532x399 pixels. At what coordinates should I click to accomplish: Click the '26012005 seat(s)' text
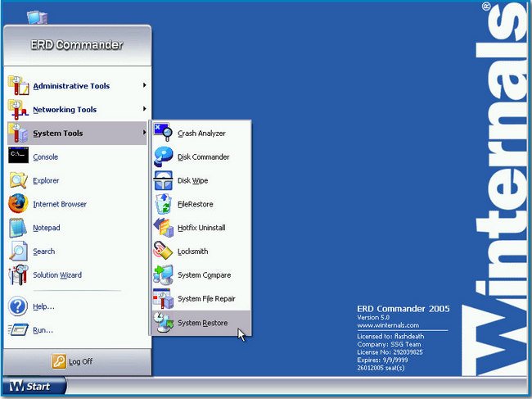pos(381,368)
